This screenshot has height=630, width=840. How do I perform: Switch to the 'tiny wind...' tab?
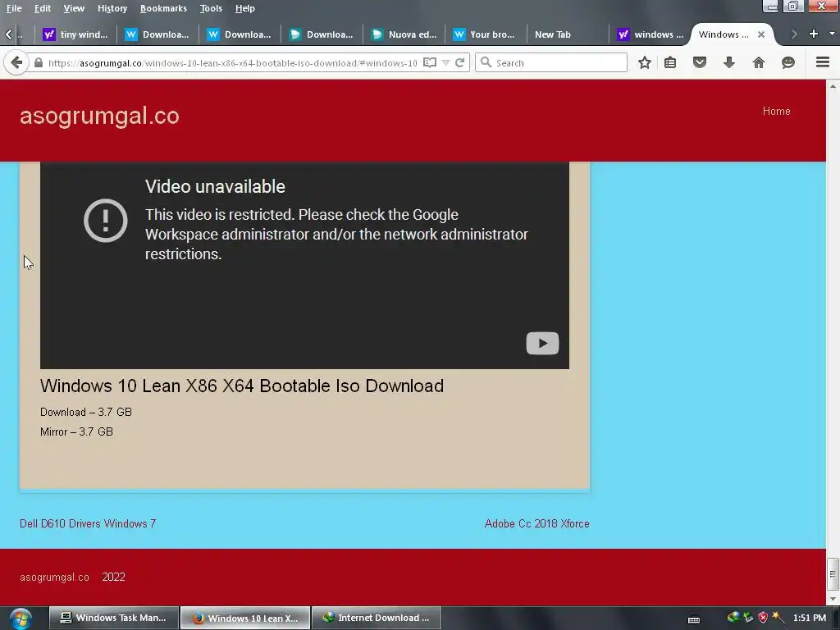click(x=76, y=34)
